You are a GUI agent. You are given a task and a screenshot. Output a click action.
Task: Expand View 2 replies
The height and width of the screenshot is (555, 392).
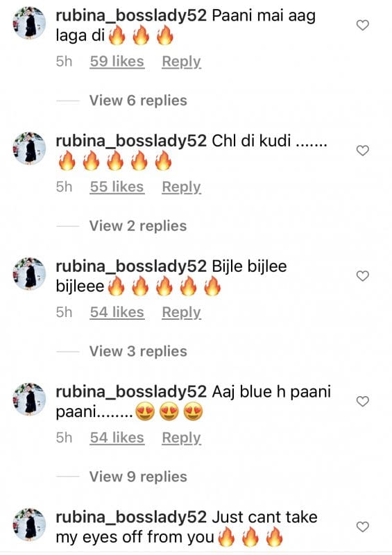[x=138, y=226]
